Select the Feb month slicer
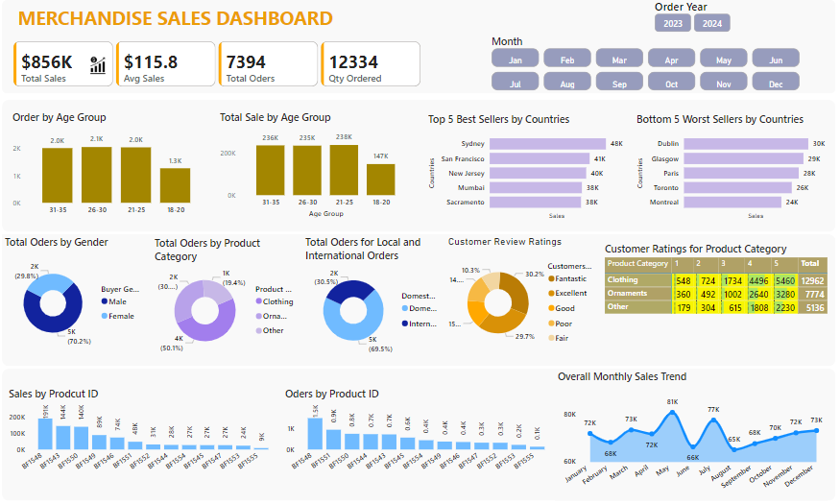 pos(567,59)
